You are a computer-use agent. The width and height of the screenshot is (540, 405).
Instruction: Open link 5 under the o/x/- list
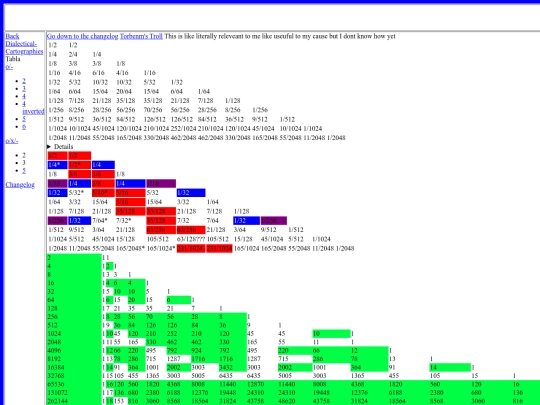(24, 170)
